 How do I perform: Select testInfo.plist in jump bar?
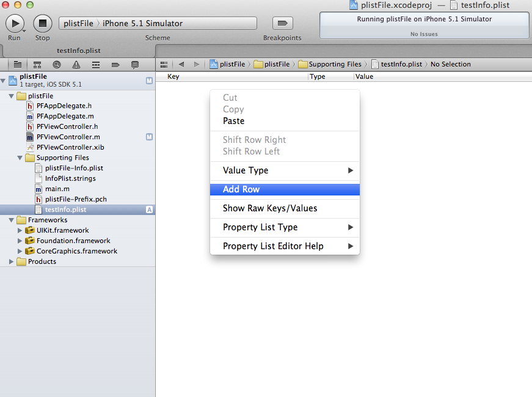(397, 64)
